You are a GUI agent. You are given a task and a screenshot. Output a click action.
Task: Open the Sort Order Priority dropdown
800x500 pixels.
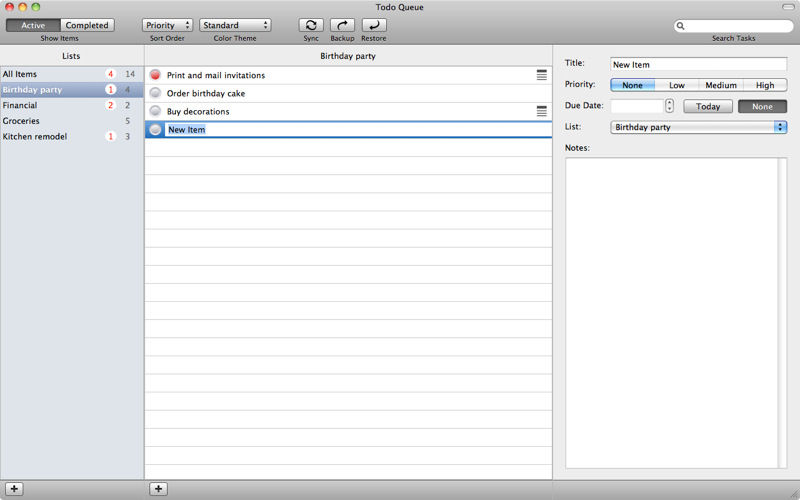click(167, 25)
